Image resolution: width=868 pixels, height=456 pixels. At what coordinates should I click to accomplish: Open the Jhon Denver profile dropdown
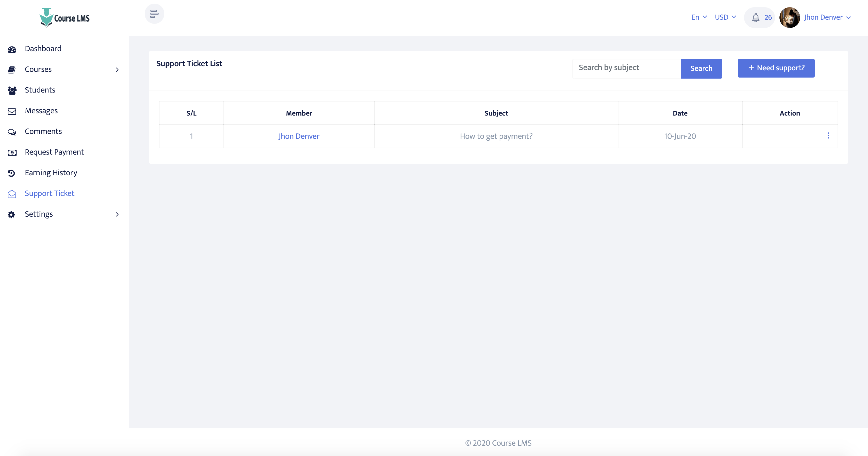click(x=827, y=17)
